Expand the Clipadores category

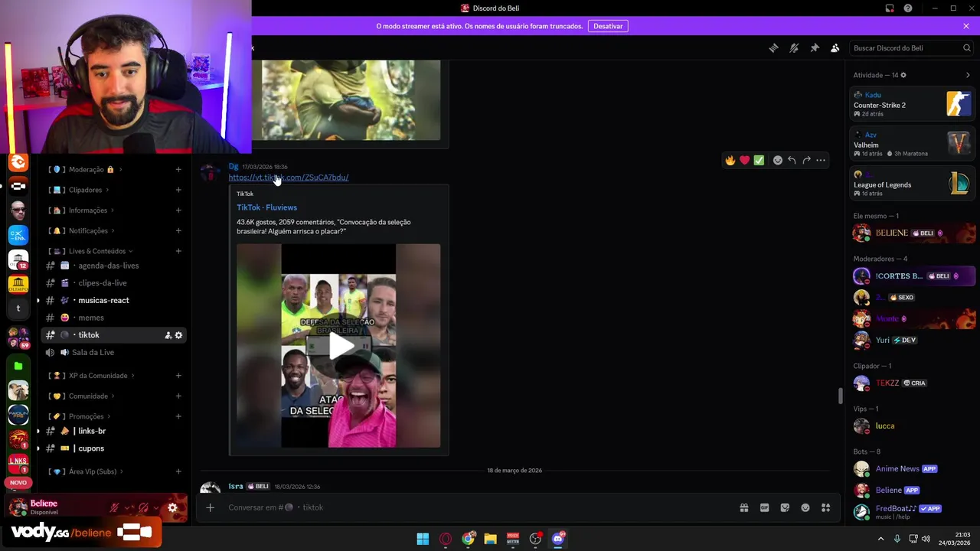[80, 190]
